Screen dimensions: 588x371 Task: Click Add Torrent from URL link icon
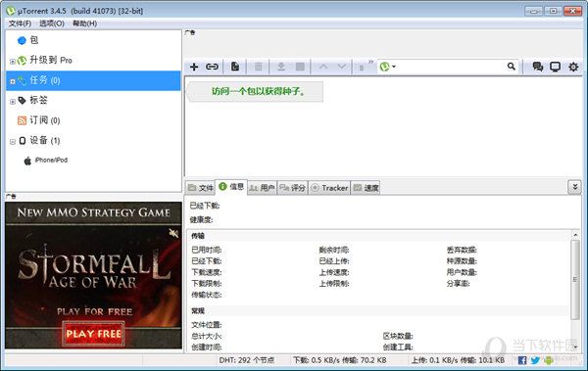[x=212, y=67]
